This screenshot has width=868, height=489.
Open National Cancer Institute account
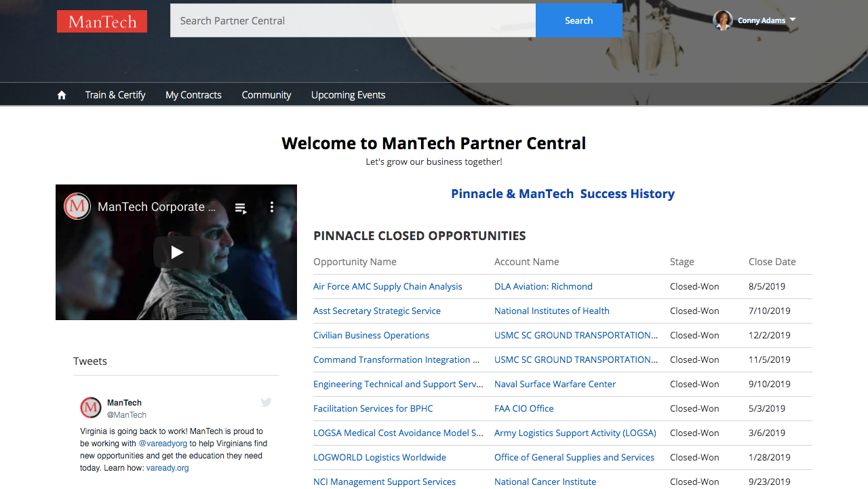click(545, 482)
